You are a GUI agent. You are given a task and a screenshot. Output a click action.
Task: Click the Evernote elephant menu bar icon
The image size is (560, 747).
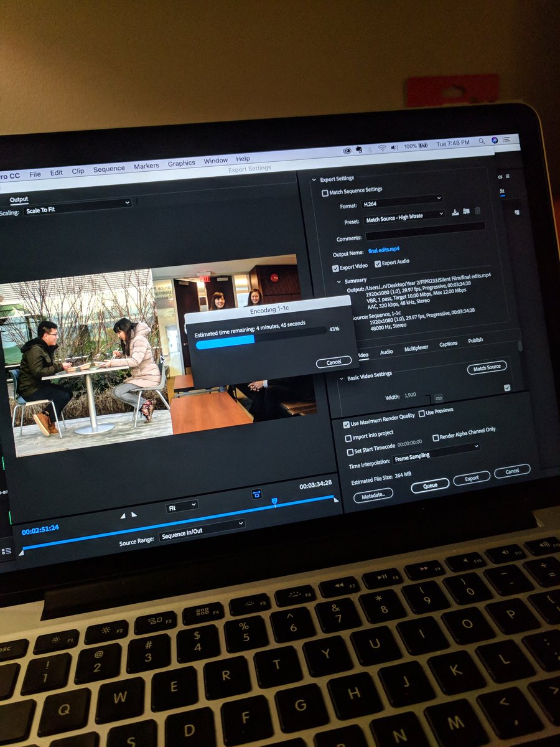(359, 150)
